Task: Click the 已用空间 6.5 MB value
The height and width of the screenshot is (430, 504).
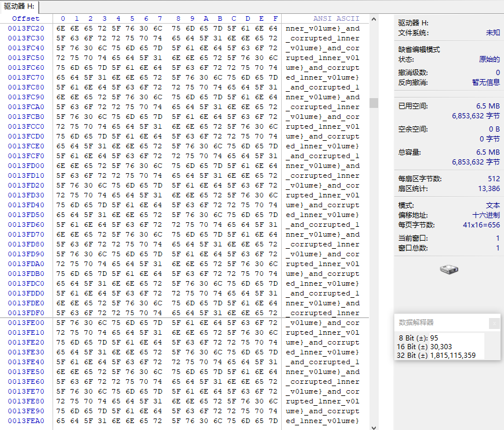Action: click(x=488, y=106)
